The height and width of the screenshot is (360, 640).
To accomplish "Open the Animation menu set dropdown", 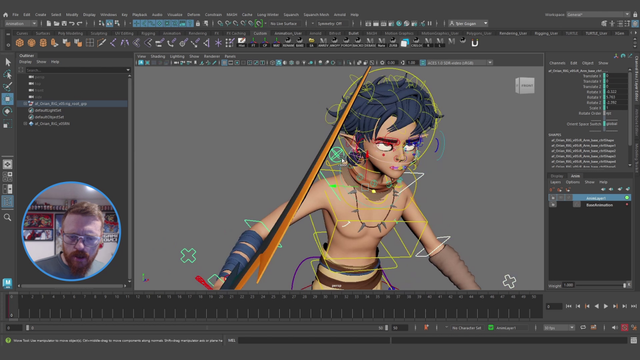I will coord(21,24).
